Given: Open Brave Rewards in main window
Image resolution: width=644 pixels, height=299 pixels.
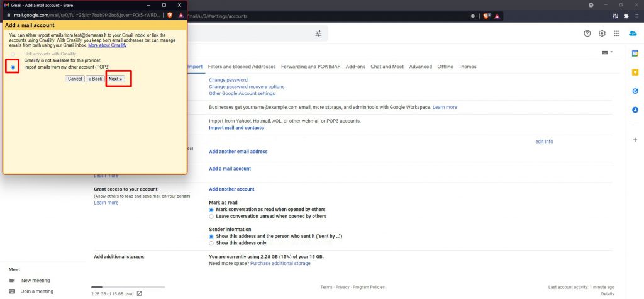Looking at the screenshot, I should coord(497,16).
